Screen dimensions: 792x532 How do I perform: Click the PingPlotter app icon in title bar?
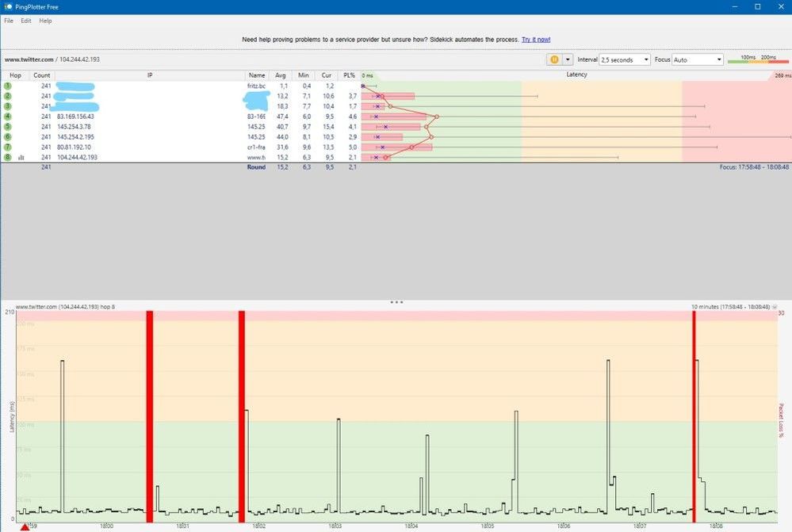point(7,6)
